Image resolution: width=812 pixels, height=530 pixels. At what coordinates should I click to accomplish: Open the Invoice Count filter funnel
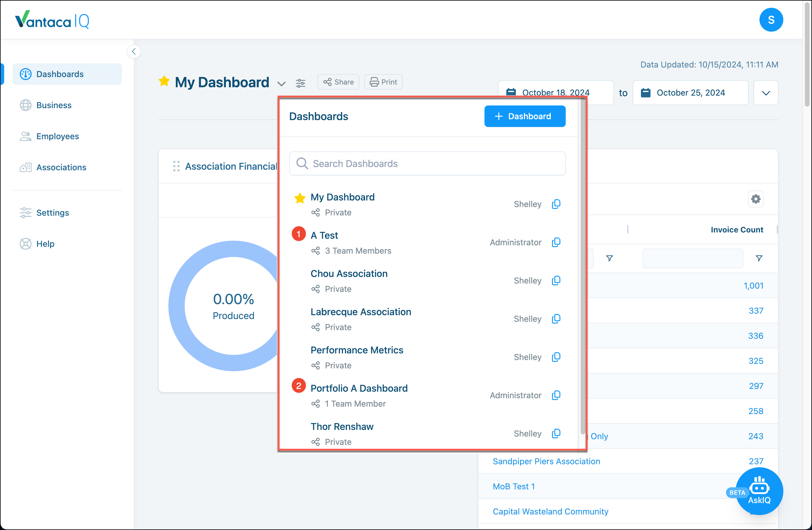click(x=759, y=258)
